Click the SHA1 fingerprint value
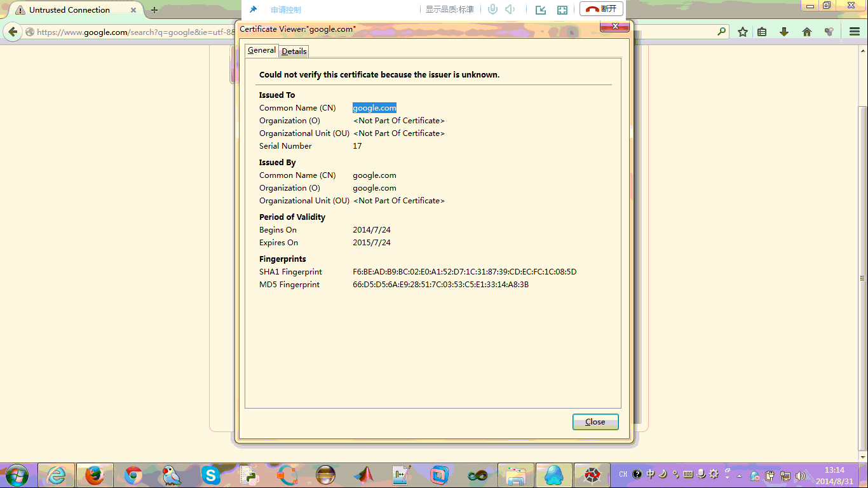 (465, 272)
